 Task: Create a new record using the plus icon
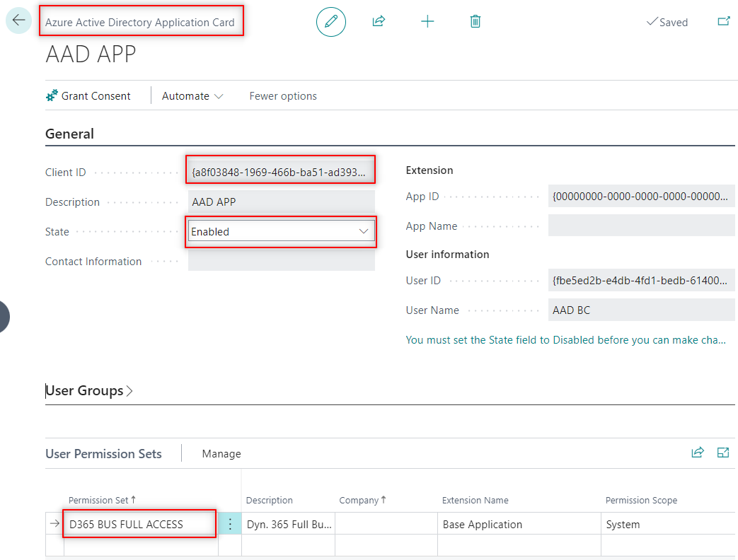(427, 21)
